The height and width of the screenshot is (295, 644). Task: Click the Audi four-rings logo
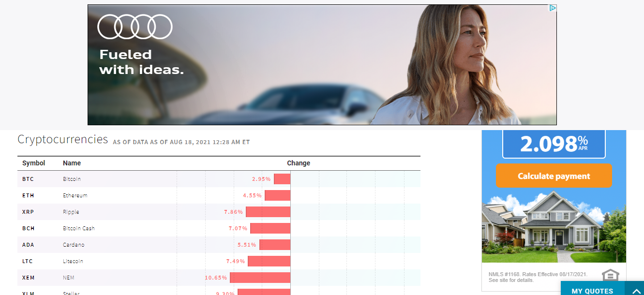point(135,27)
